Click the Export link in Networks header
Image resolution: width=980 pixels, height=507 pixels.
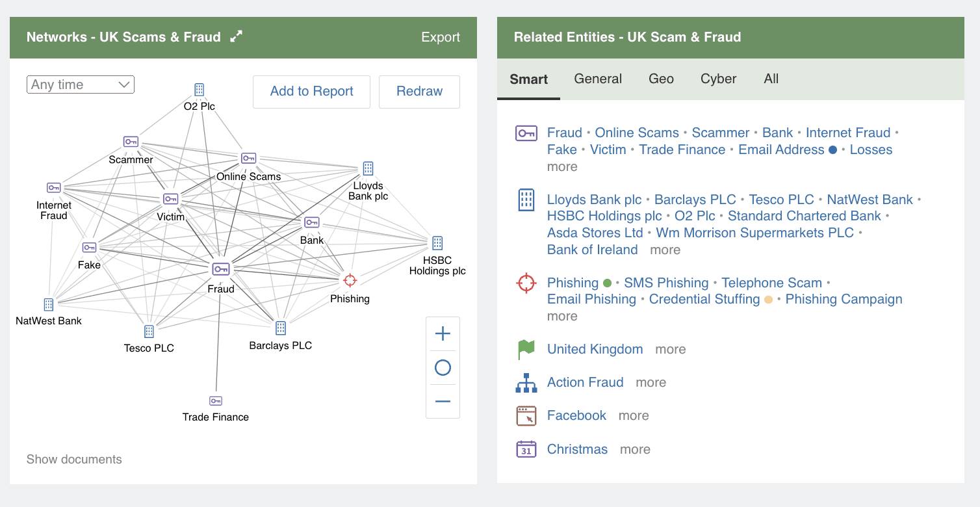[441, 37]
